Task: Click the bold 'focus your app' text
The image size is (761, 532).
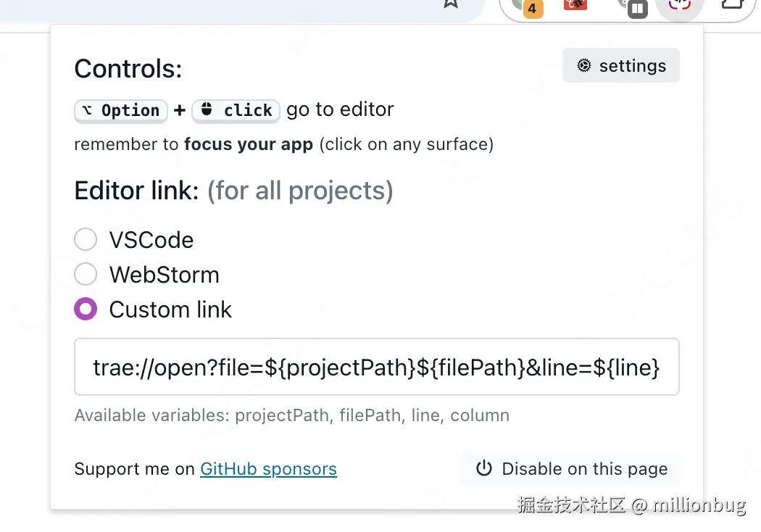Action: [x=248, y=144]
